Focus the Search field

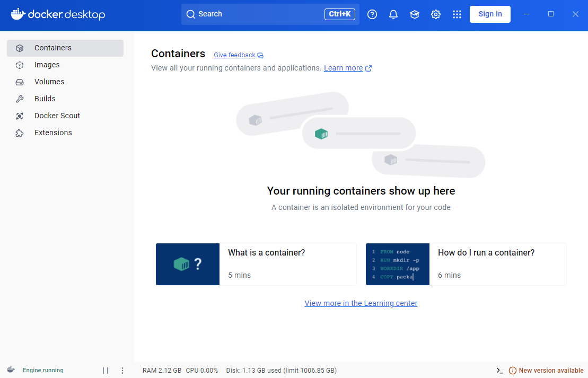tap(270, 14)
